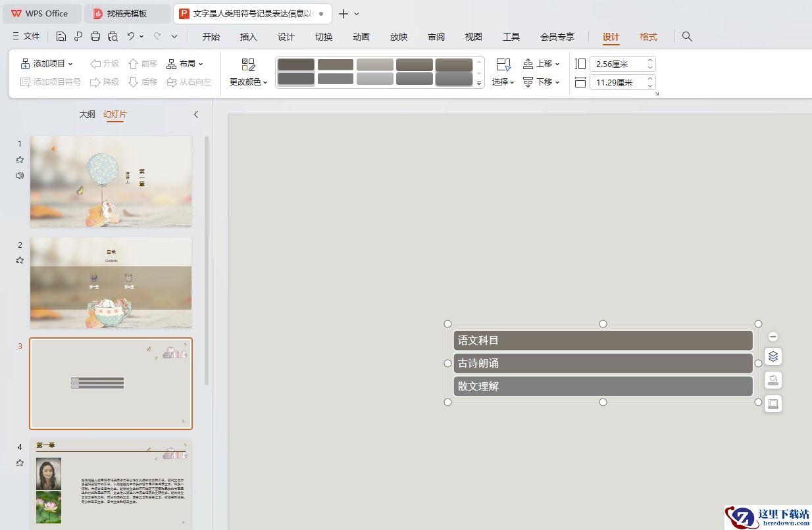The image size is (812, 530).
Task: Click the fill style icon beside the diagram
Action: coord(773,380)
